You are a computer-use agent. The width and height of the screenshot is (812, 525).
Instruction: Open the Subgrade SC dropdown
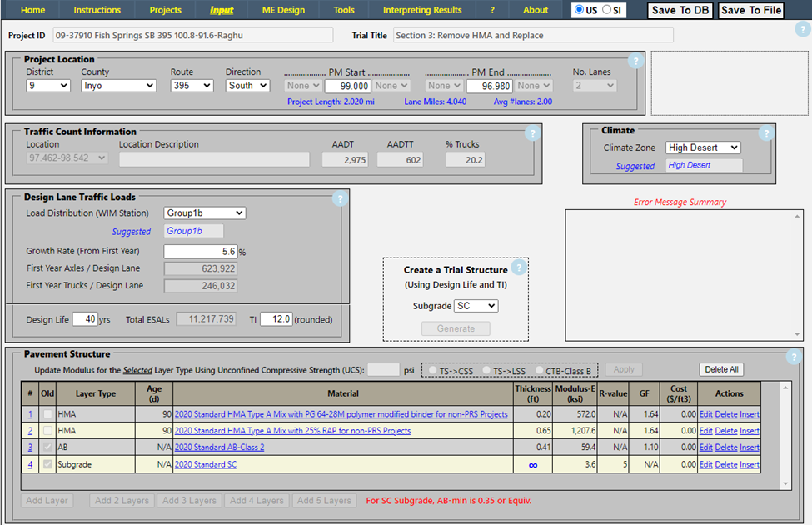(476, 306)
